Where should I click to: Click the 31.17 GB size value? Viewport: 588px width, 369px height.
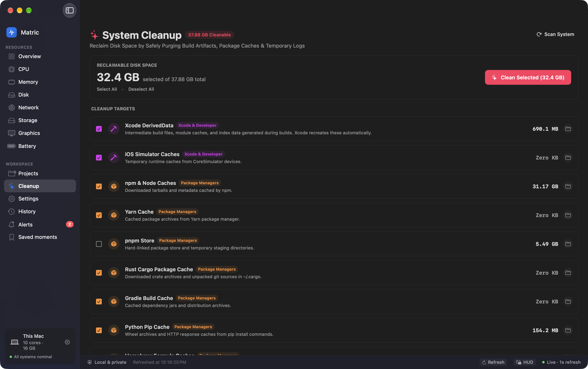[545, 186]
